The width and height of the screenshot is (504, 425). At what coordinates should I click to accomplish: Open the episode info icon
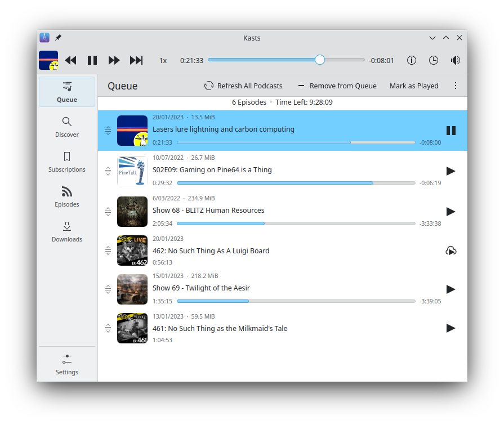(x=412, y=60)
